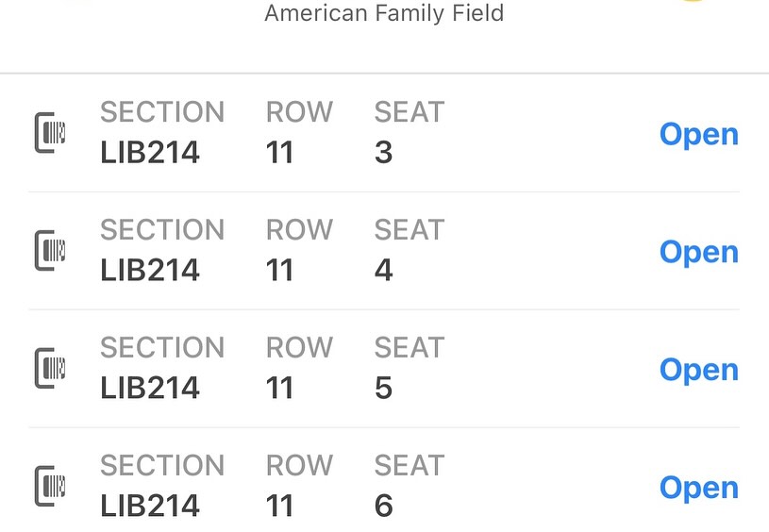The height and width of the screenshot is (532, 769).
Task: Open the ticket for Seat 4
Action: pyautogui.click(x=698, y=252)
